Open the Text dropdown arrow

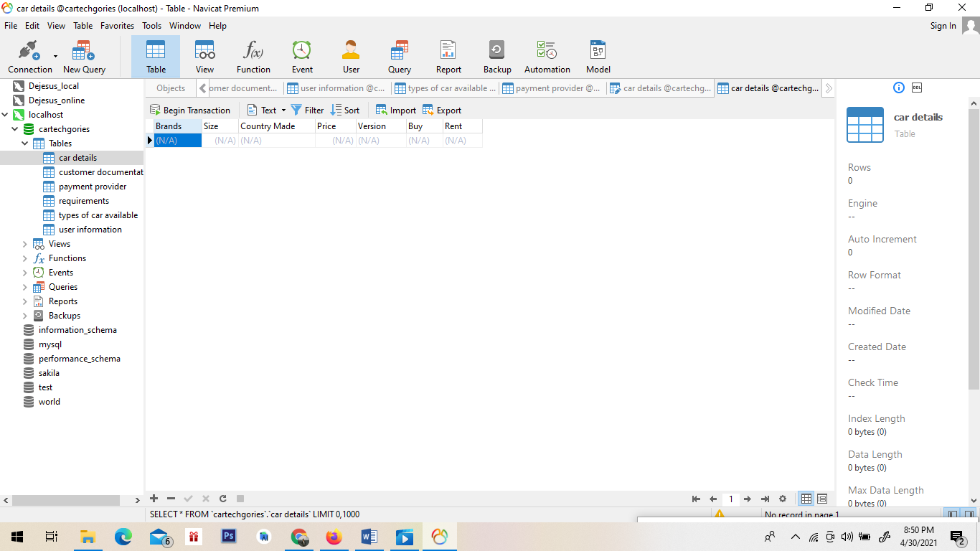pyautogui.click(x=283, y=110)
